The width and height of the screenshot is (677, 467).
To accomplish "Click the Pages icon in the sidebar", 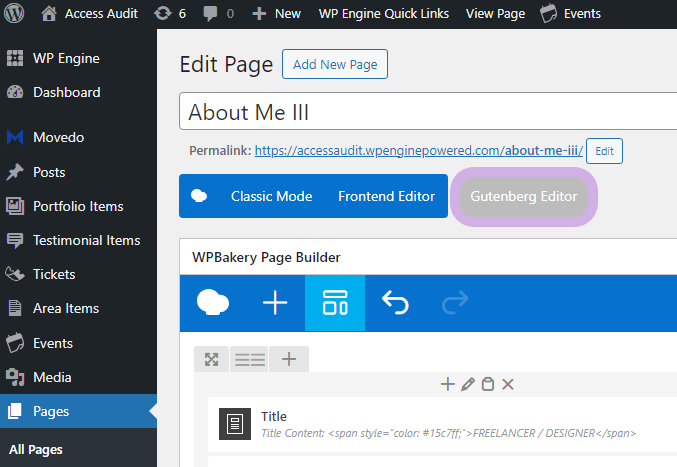I will 15,411.
